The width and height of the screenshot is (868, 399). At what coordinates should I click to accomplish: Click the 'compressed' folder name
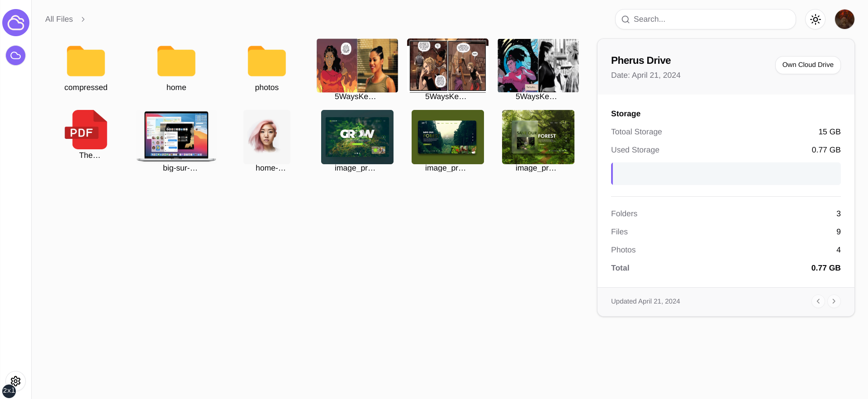click(x=86, y=87)
